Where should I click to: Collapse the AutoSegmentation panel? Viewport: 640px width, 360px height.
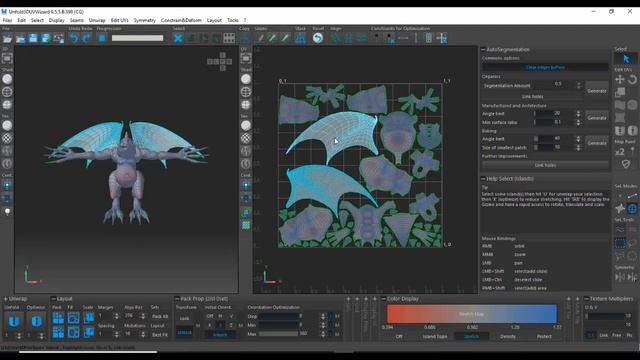coord(483,49)
